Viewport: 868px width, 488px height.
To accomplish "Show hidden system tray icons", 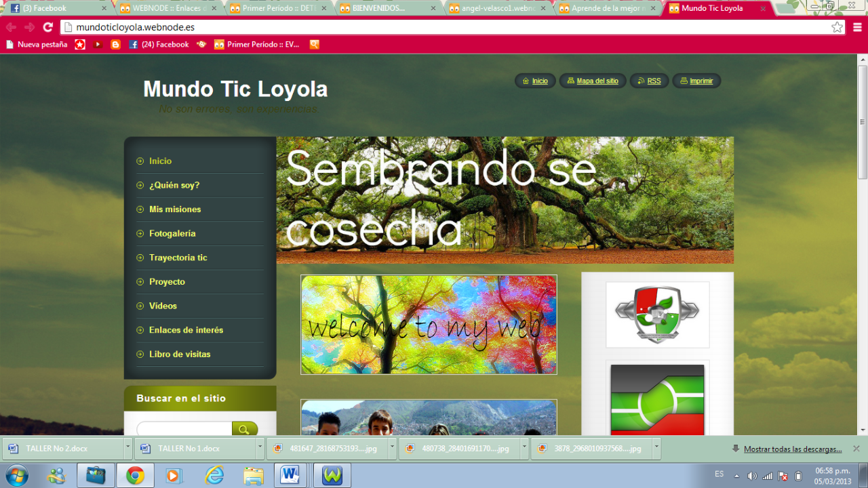I will click(736, 476).
